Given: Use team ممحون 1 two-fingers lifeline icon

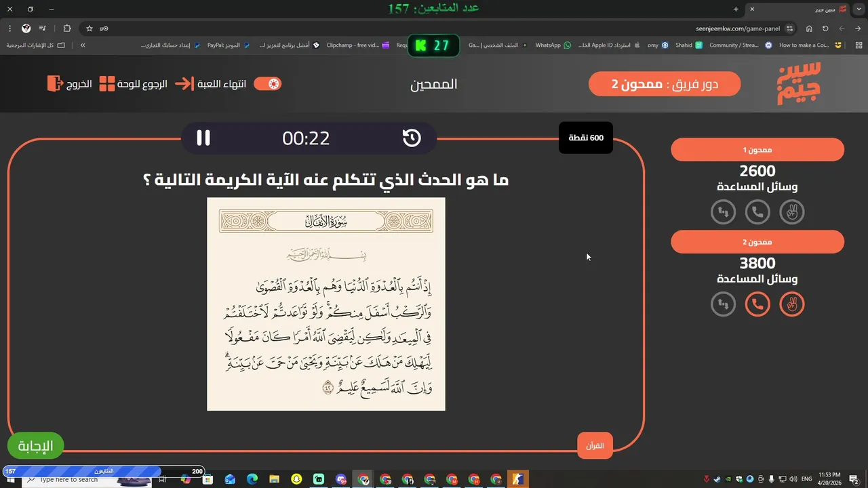Looking at the screenshot, I should coord(792,212).
